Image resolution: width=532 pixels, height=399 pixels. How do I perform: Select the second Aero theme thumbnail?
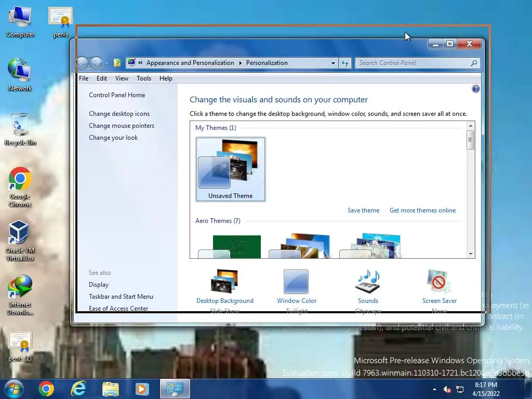click(300, 246)
